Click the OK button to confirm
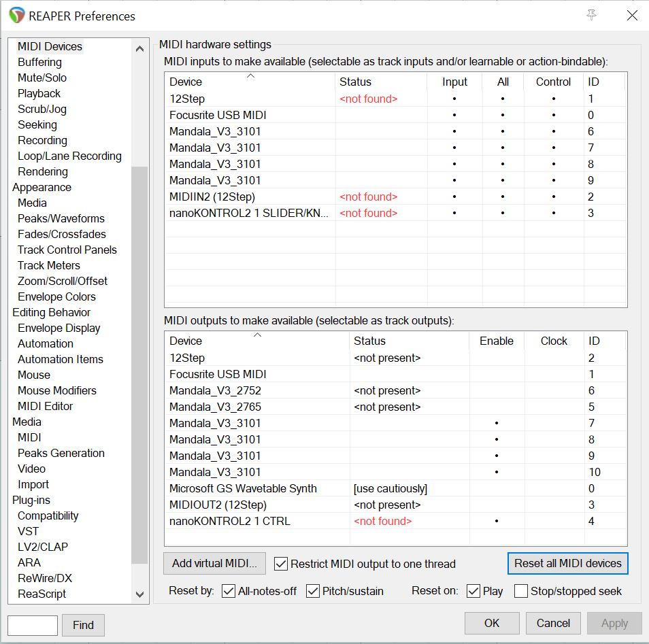This screenshot has height=644, width=649. pos(492,623)
